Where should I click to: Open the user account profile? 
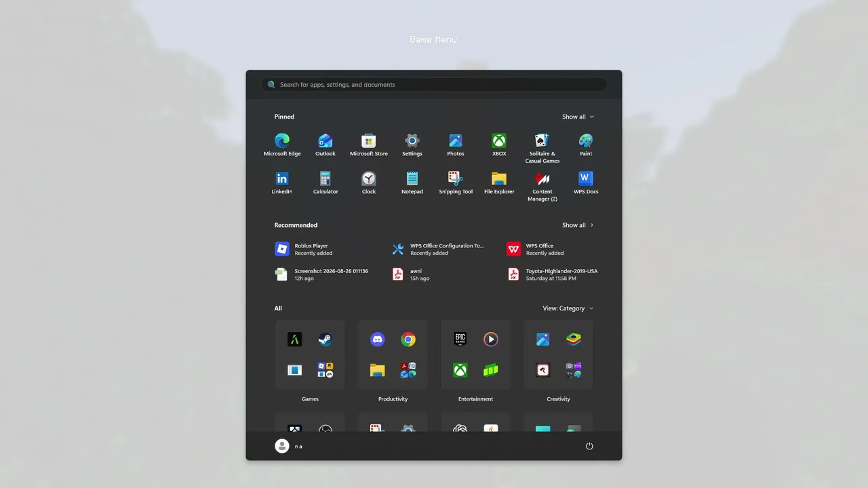[x=289, y=446]
